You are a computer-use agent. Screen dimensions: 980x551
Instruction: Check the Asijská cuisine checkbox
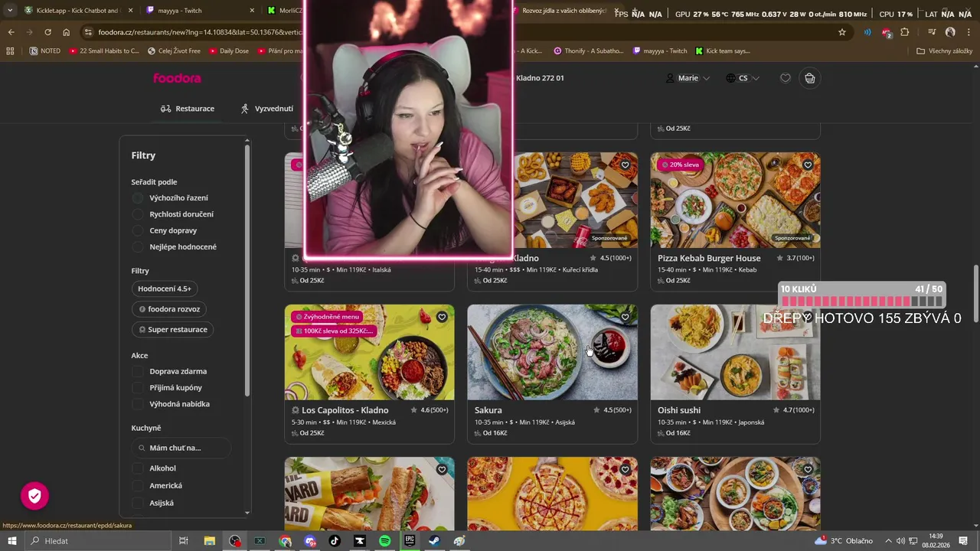tap(138, 503)
